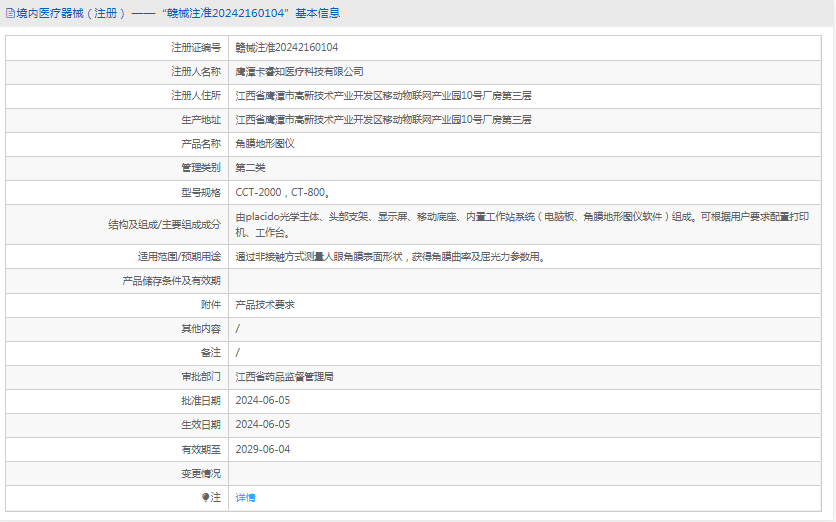Click the document icon beside the page title
836x522 pixels.
coord(10,13)
